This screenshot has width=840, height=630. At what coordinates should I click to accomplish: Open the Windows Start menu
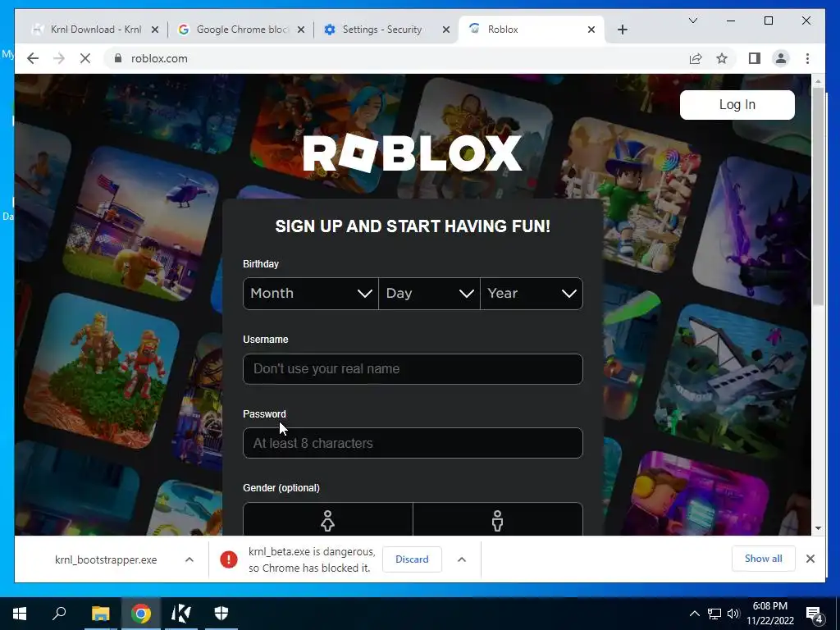[20, 614]
